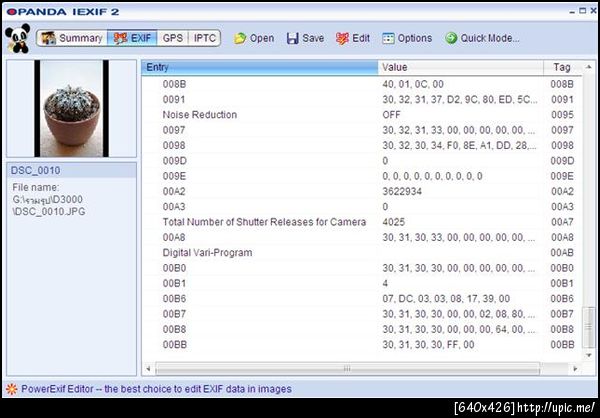Save EXIF changes with the Save button
600x418 pixels.
305,38
